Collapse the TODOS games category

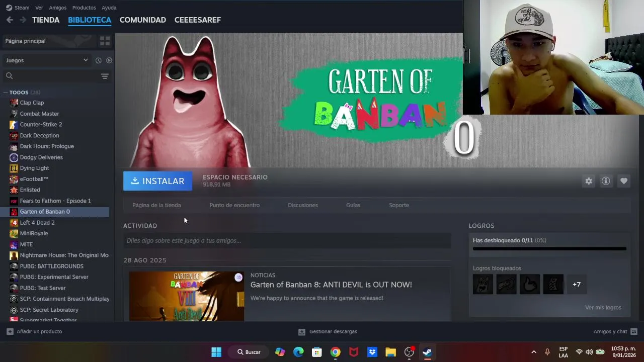click(6, 93)
